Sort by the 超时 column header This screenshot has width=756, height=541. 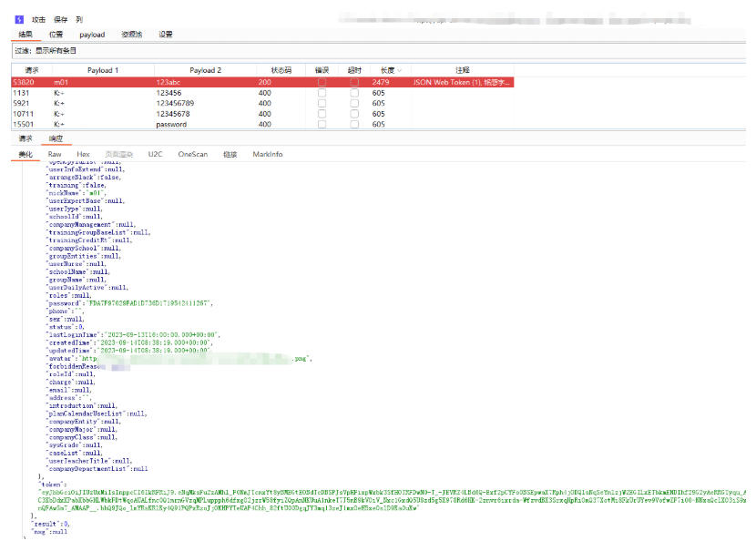pyautogui.click(x=354, y=70)
